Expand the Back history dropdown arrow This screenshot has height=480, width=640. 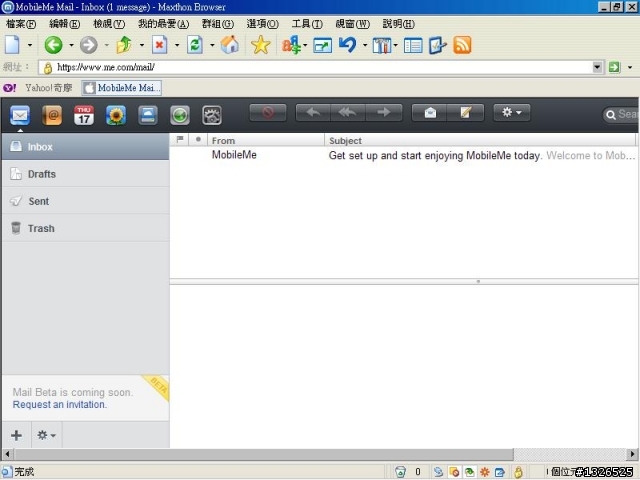click(x=71, y=45)
